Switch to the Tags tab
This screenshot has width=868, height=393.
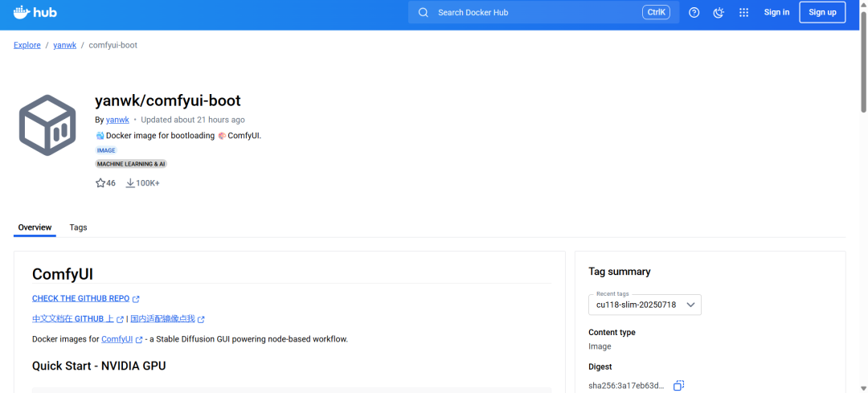click(78, 227)
